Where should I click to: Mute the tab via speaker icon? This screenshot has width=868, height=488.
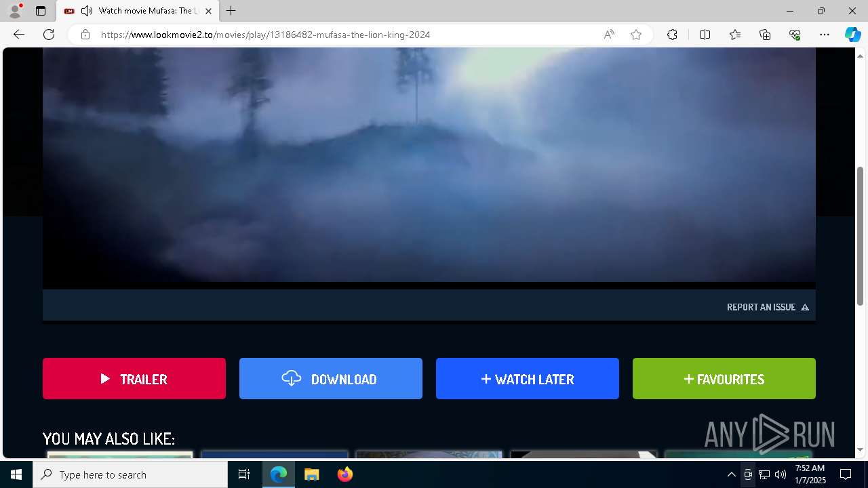(87, 11)
